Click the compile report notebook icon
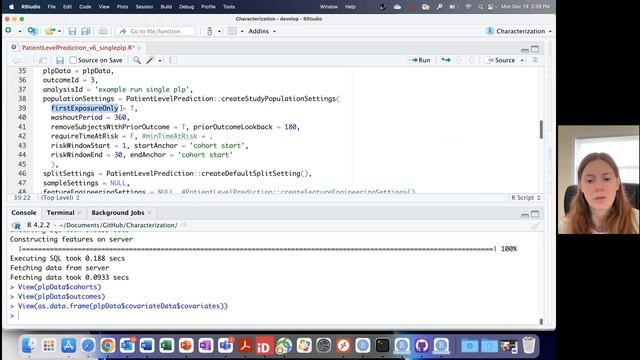640x360 pixels. pyautogui.click(x=173, y=60)
